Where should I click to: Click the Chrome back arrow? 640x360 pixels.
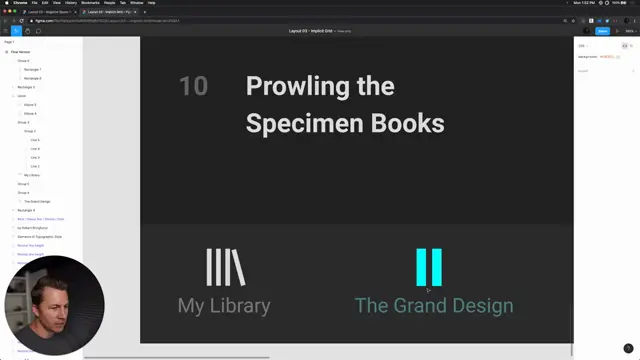coord(5,21)
